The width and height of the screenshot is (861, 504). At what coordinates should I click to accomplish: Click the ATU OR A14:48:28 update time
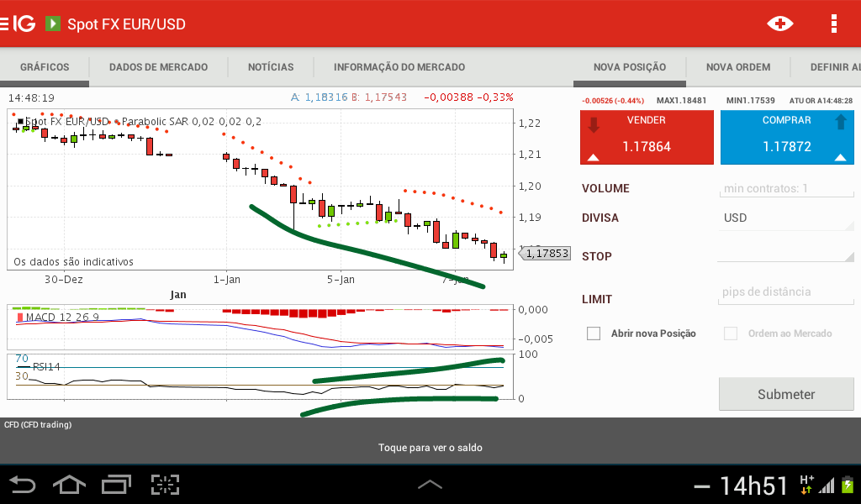pos(821,101)
